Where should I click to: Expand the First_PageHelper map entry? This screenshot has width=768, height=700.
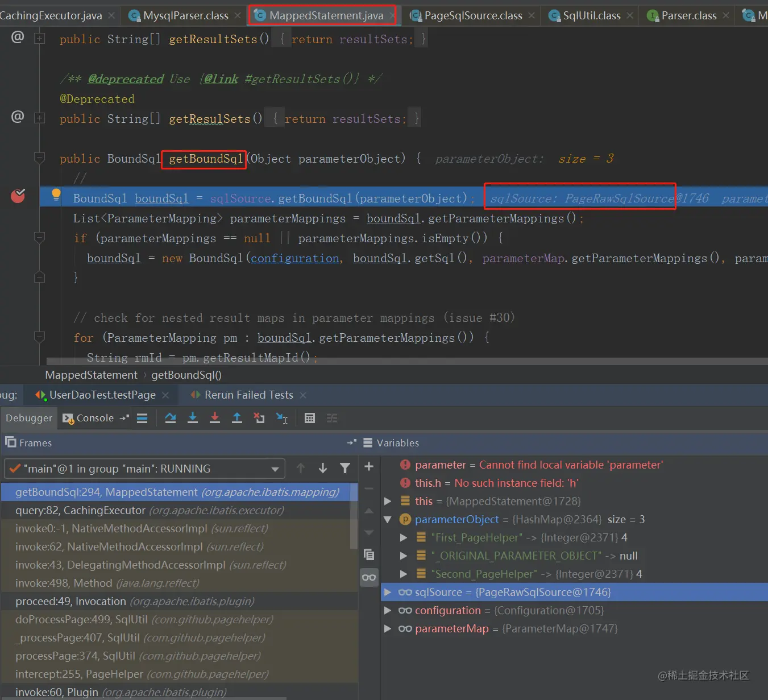click(x=404, y=537)
